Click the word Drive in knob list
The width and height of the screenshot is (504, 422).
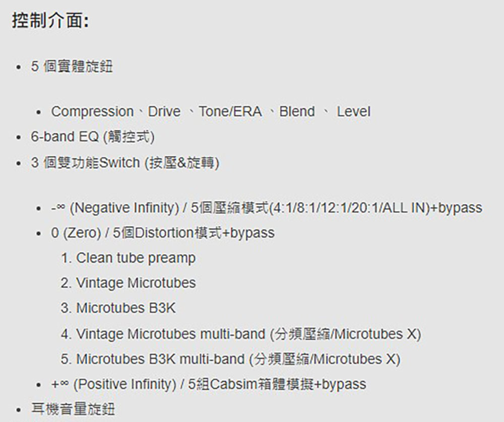point(164,112)
